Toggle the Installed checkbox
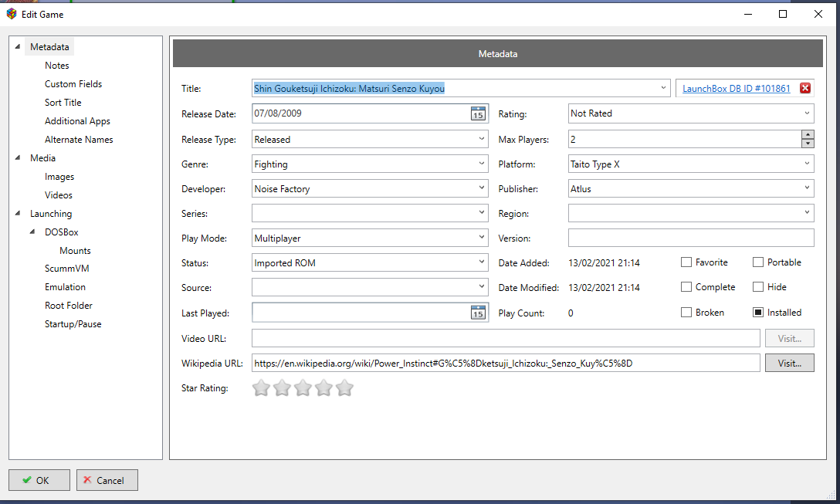The image size is (840, 504). 757,313
